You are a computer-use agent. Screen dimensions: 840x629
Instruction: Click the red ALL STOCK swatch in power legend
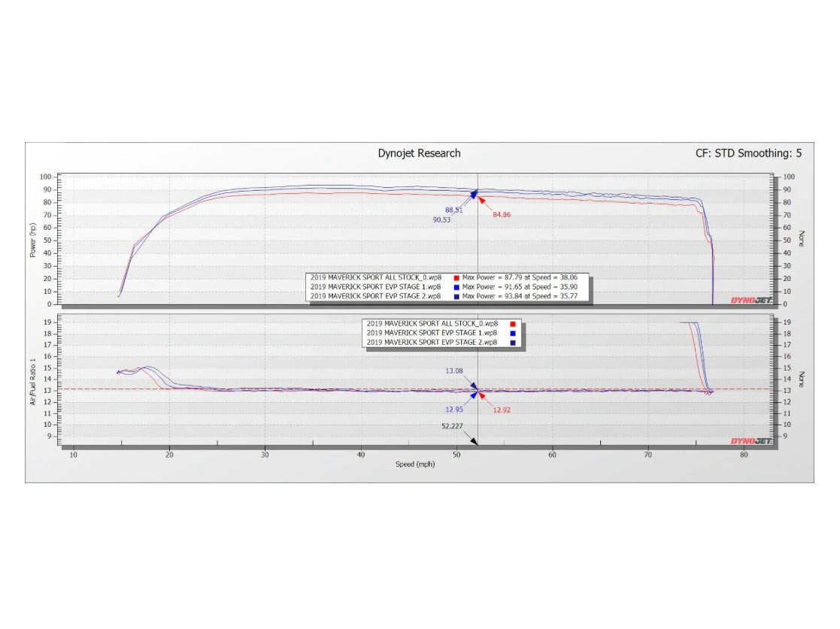click(x=456, y=277)
